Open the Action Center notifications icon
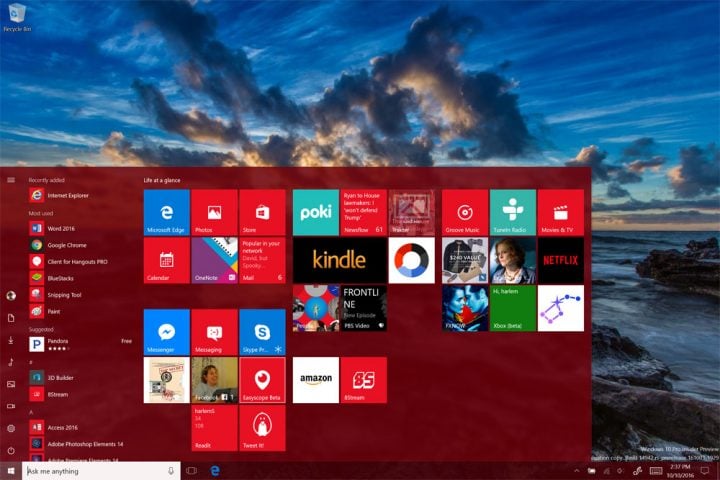Viewport: 720px width, 480px height. click(704, 471)
